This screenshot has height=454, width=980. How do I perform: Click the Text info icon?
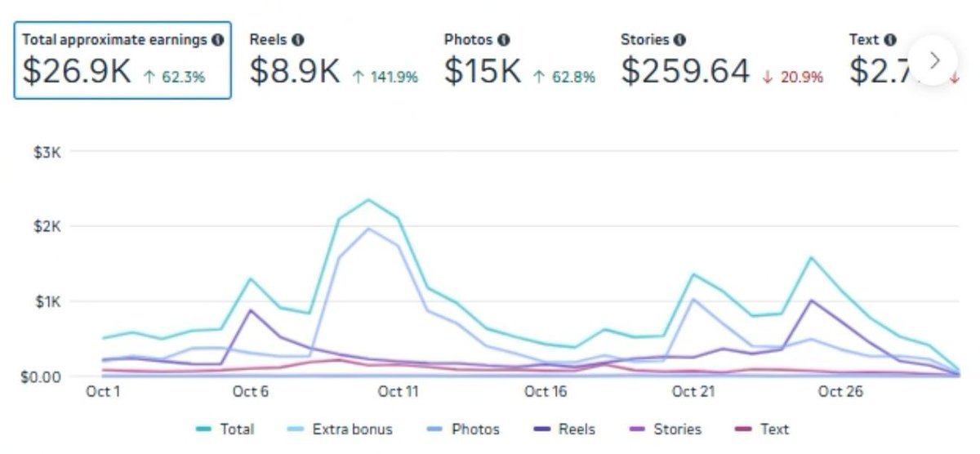pos(889,39)
